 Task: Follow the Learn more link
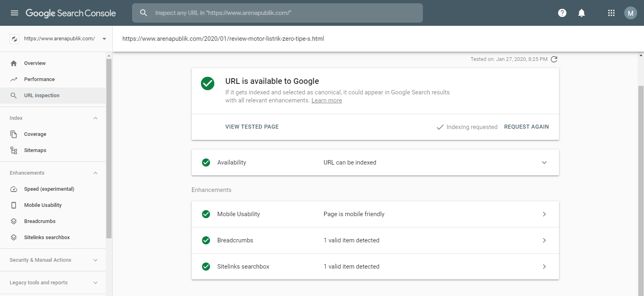click(327, 100)
